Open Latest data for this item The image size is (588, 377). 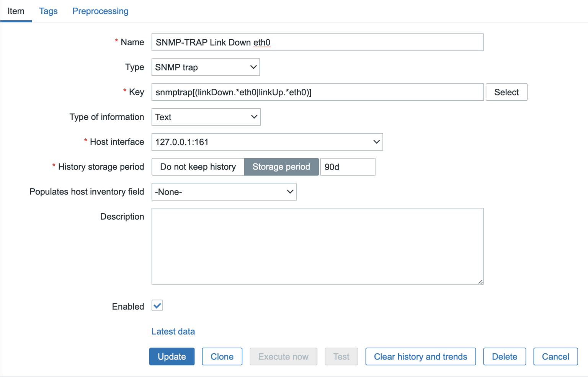click(173, 331)
